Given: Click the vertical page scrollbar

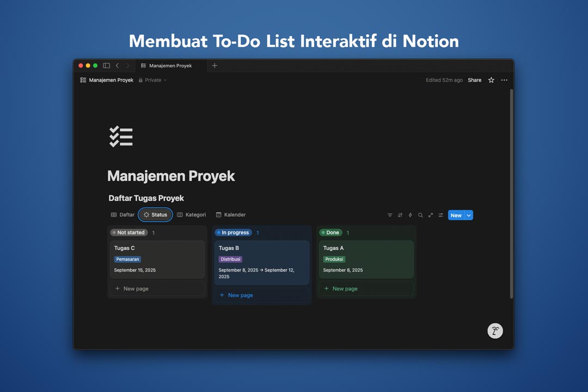Looking at the screenshot, I should (x=511, y=194).
